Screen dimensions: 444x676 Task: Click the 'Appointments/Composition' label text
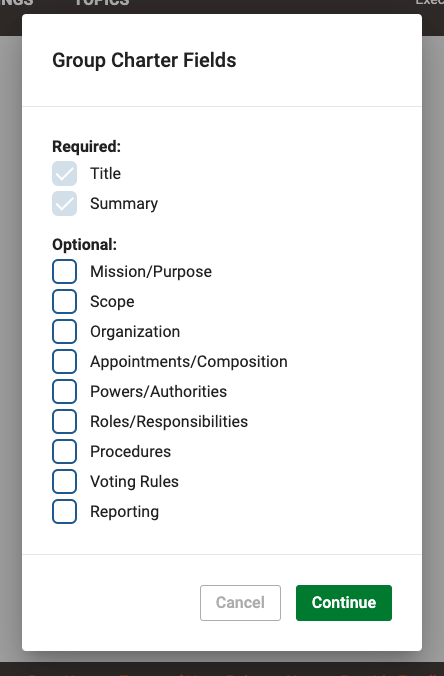point(188,362)
